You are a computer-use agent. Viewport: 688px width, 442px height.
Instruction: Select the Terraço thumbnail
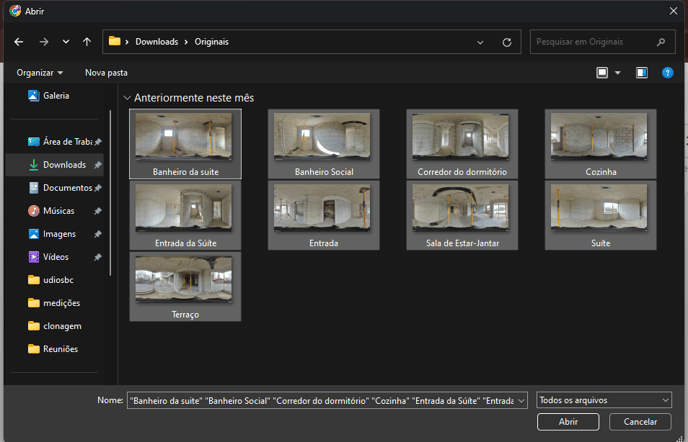tap(185, 287)
